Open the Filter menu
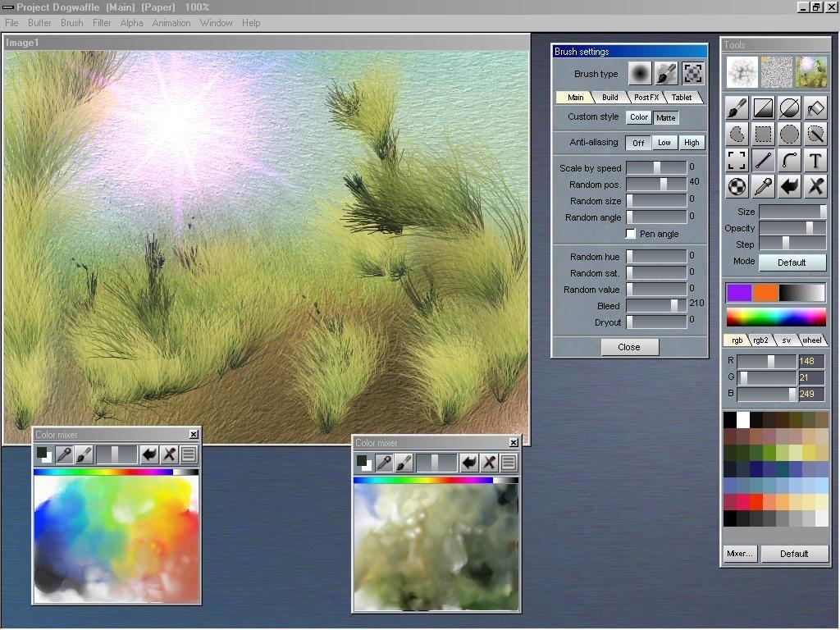This screenshot has width=840, height=630. (x=102, y=23)
